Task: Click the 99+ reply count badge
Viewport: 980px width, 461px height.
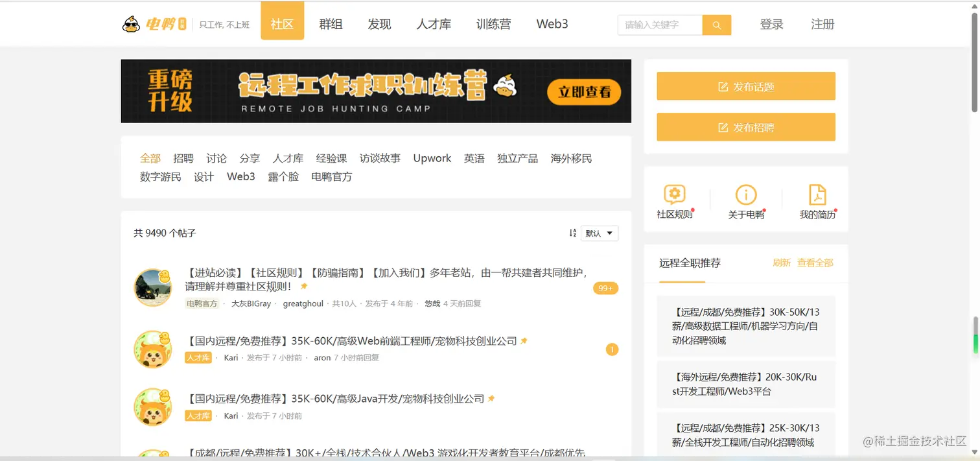Action: [605, 289]
